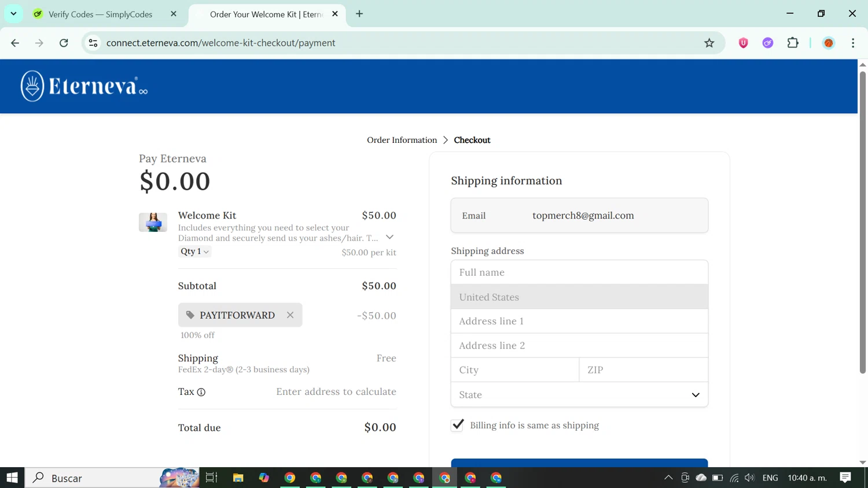Go back to Order Information step
The width and height of the screenshot is (868, 488).
pos(402,140)
